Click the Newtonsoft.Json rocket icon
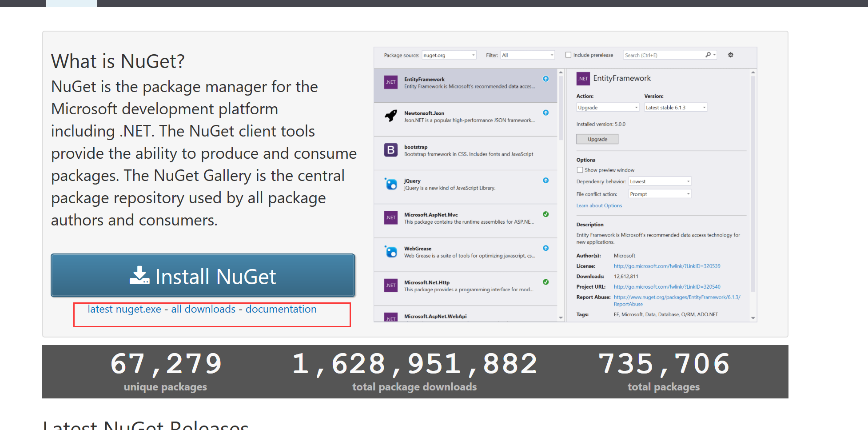 [391, 116]
